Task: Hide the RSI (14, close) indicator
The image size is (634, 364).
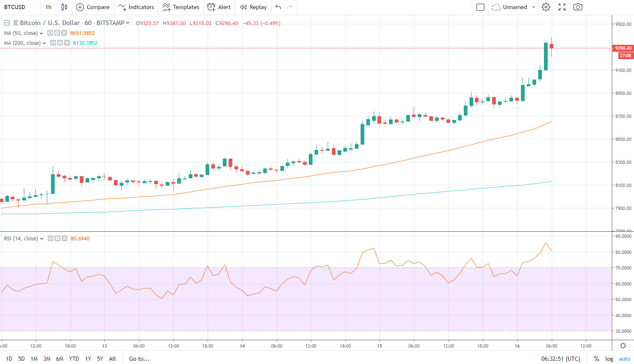Action: 50,238
